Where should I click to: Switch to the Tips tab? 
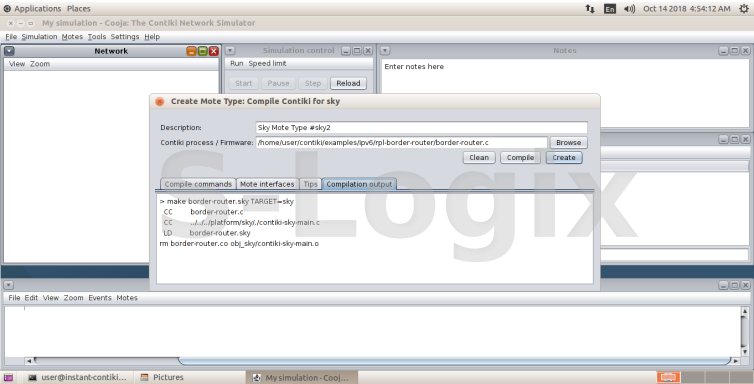point(311,184)
